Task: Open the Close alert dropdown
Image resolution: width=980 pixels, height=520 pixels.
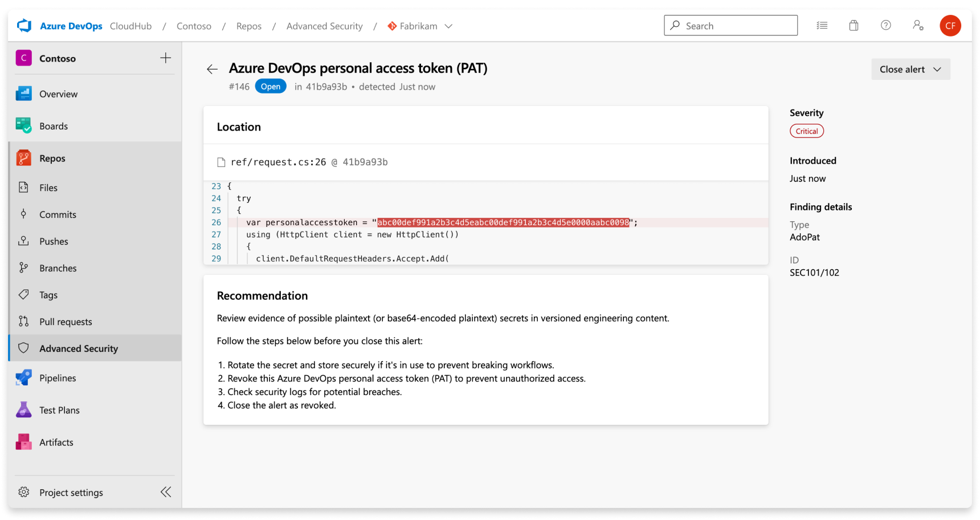Action: pyautogui.click(x=910, y=70)
